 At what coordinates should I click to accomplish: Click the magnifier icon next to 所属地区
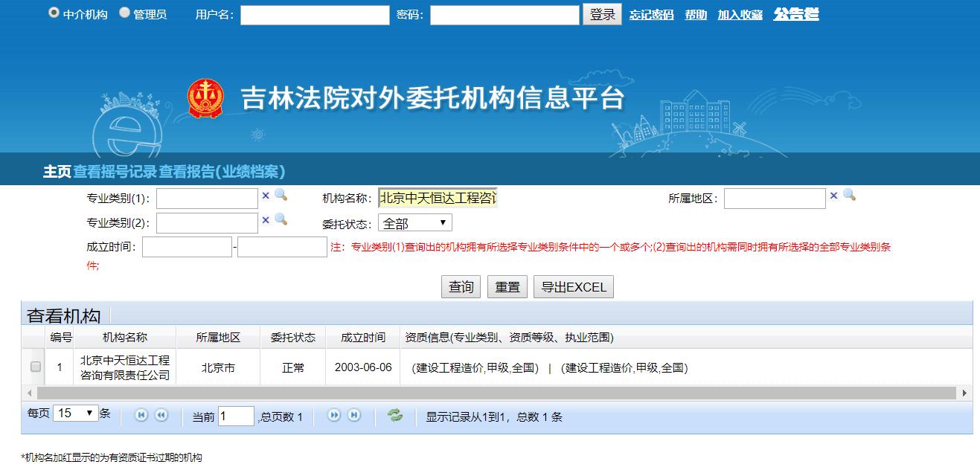coord(849,195)
